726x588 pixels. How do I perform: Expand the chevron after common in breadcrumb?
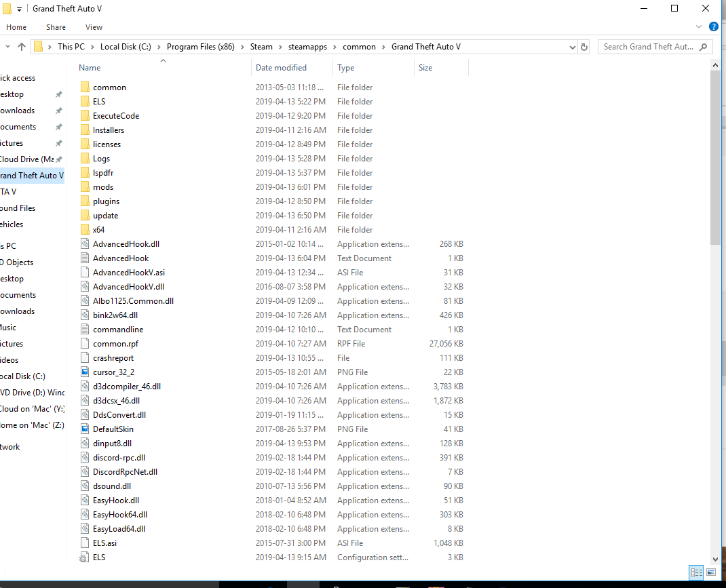pos(383,47)
